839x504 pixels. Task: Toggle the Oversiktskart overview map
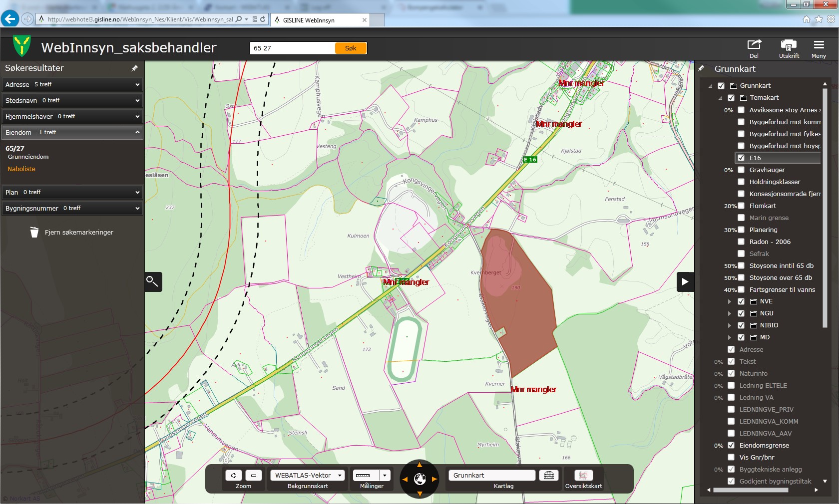(583, 475)
